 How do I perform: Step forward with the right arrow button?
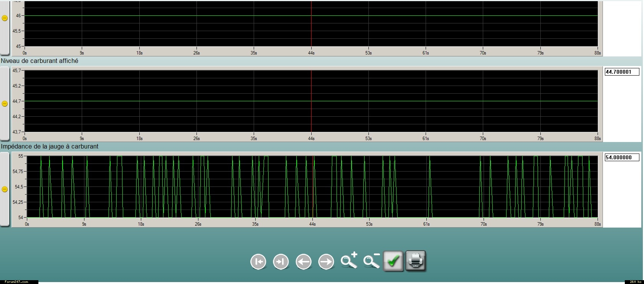coord(326,262)
